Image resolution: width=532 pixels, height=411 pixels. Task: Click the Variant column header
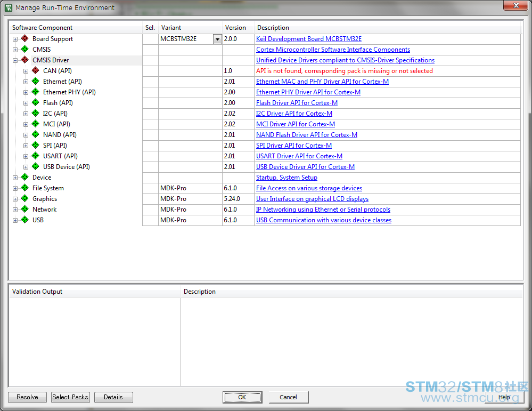click(190, 28)
